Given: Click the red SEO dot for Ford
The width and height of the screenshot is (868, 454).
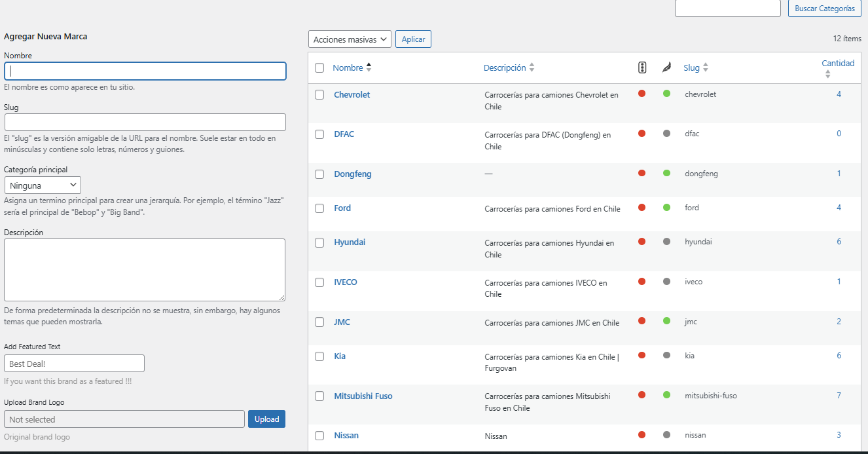Looking at the screenshot, I should pos(642,207).
